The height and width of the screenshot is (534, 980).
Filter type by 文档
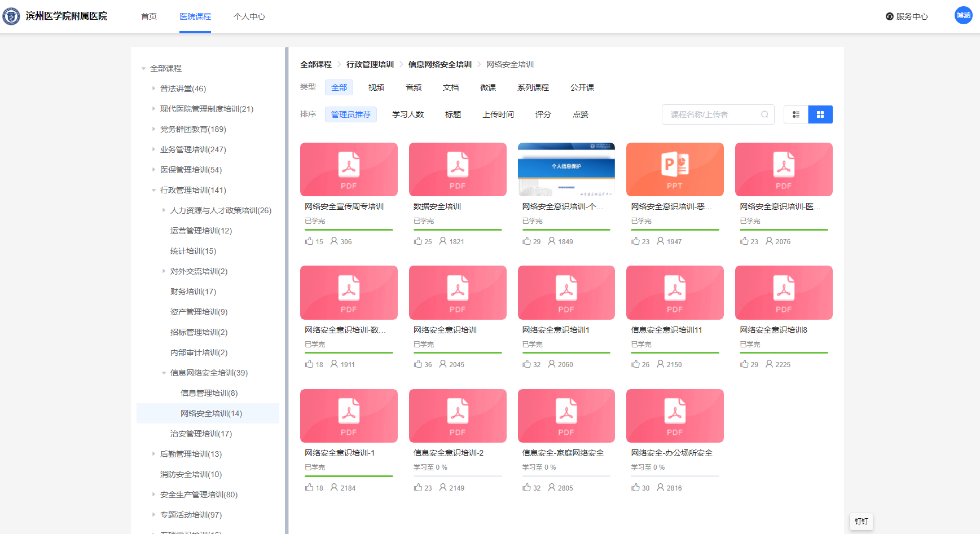click(x=451, y=87)
